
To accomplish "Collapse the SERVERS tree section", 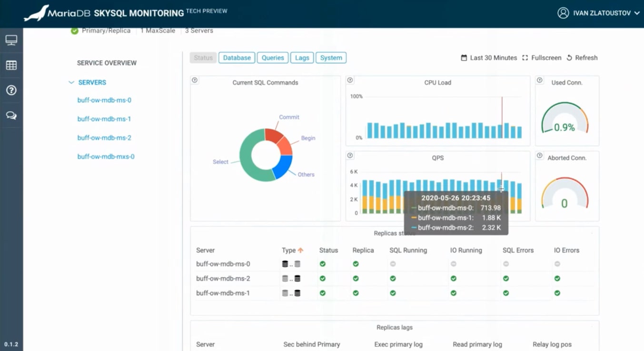I will tap(72, 82).
